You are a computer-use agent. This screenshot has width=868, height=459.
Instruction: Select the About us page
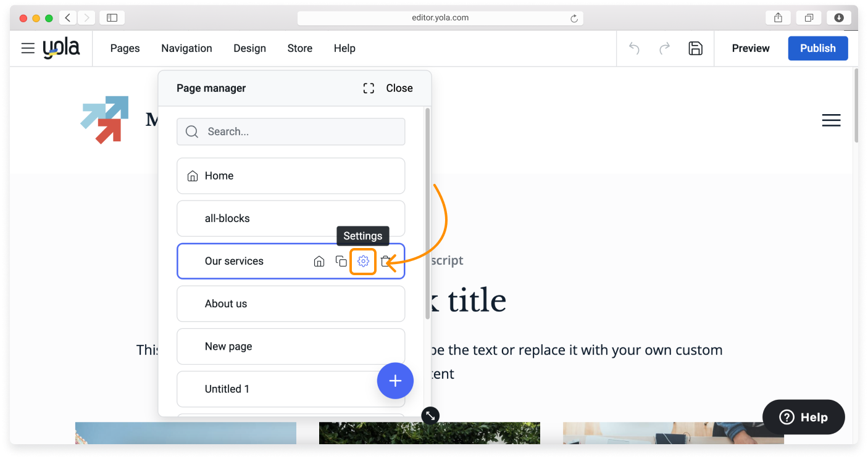click(x=291, y=304)
